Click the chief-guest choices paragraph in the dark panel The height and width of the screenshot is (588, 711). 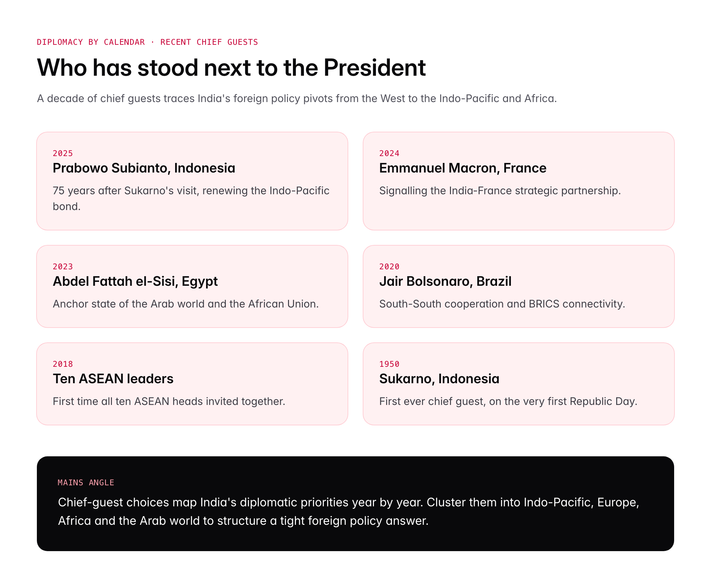(x=348, y=511)
